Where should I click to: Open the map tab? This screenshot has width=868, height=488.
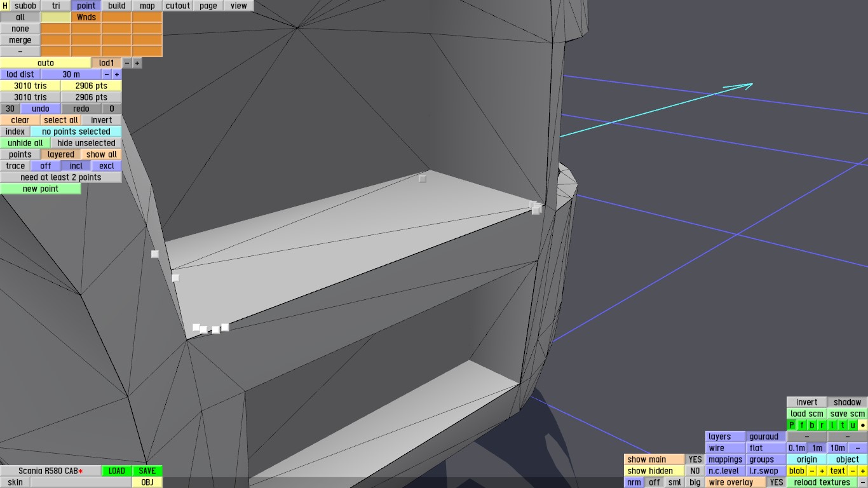(x=147, y=6)
